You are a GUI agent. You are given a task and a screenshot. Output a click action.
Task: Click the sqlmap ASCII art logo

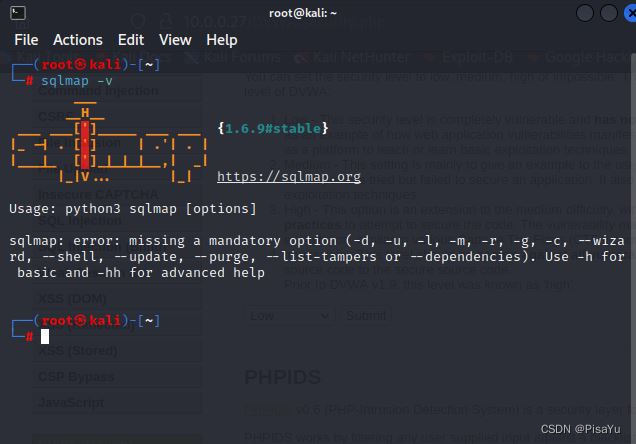110,143
